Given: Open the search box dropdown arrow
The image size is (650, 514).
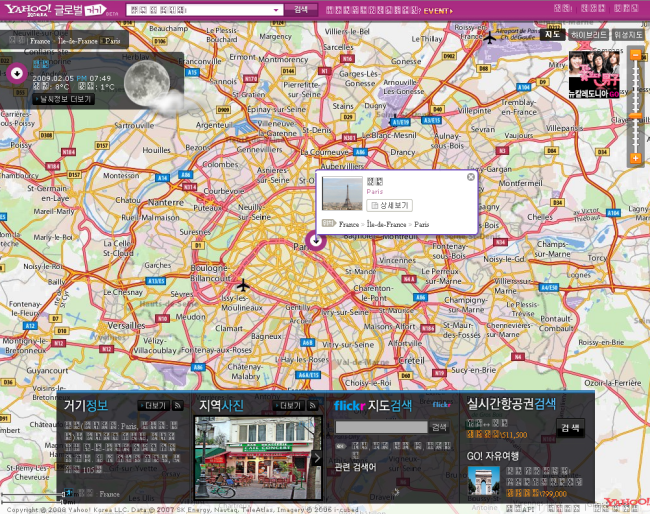Looking at the screenshot, I should point(276,10).
